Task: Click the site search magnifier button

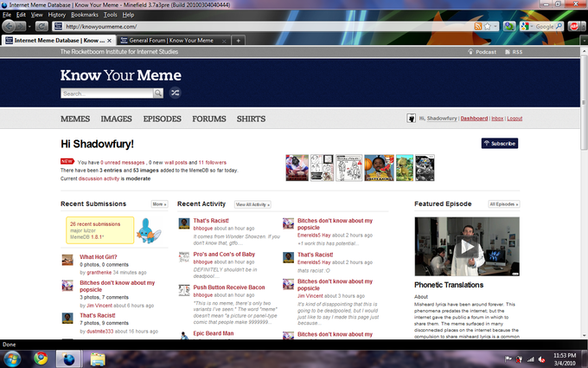Action: coord(158,94)
